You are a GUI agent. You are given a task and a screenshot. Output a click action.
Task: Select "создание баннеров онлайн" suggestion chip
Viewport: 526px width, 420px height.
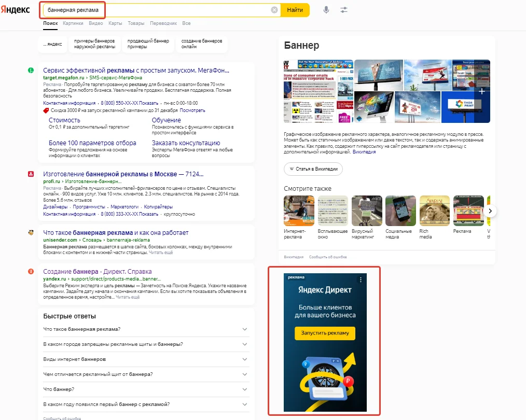tap(202, 44)
